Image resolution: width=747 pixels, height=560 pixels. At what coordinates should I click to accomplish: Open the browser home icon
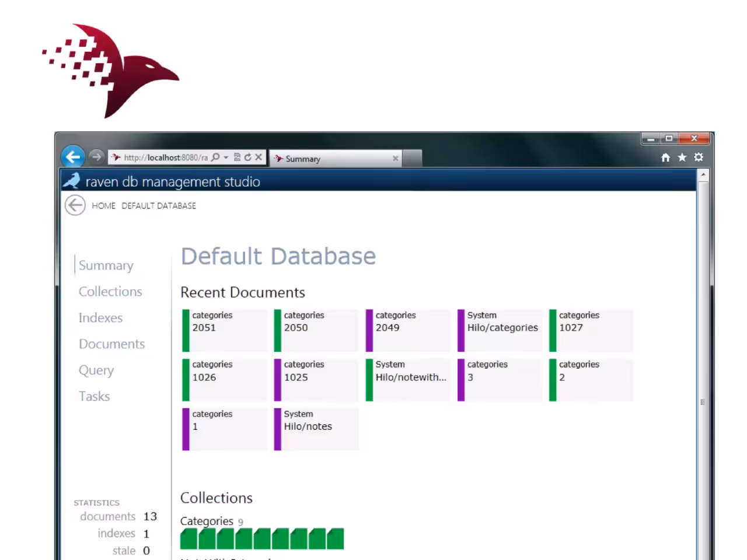tap(665, 157)
